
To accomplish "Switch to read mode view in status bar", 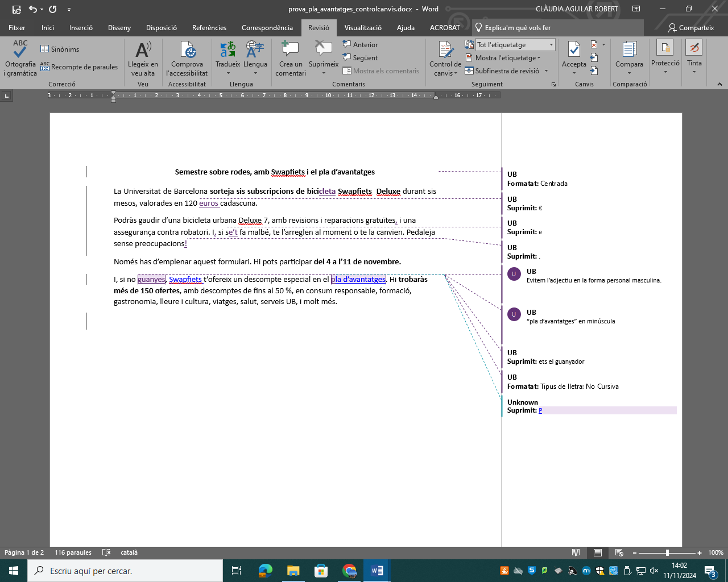I will [576, 552].
